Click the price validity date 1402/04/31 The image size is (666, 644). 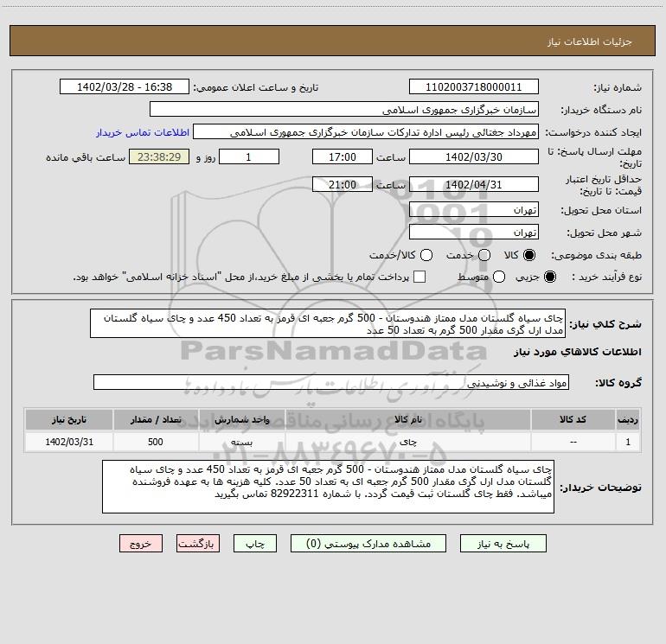474,184
